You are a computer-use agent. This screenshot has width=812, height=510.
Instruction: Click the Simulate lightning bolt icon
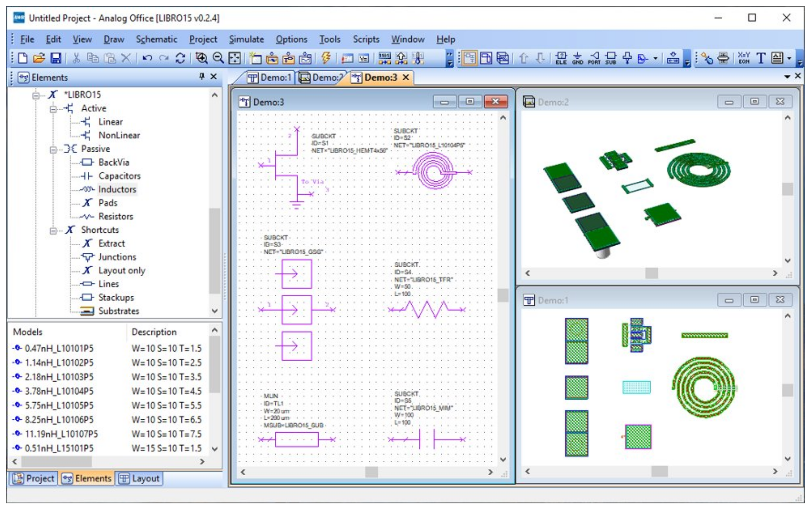326,58
